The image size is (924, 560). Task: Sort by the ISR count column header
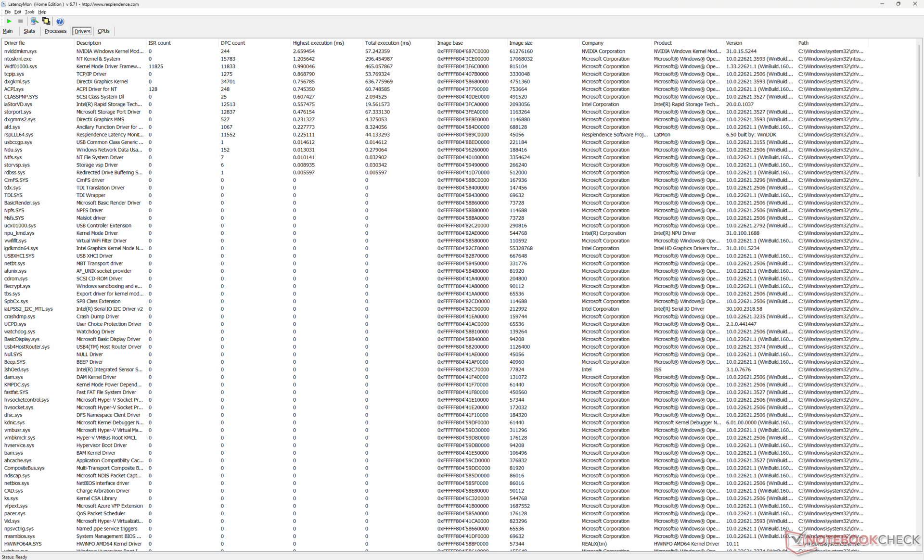tap(160, 43)
